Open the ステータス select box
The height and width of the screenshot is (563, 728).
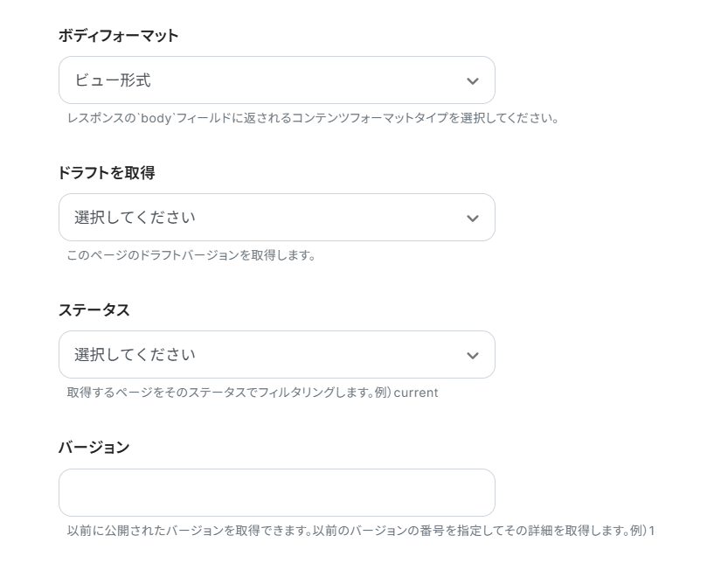tap(277, 354)
